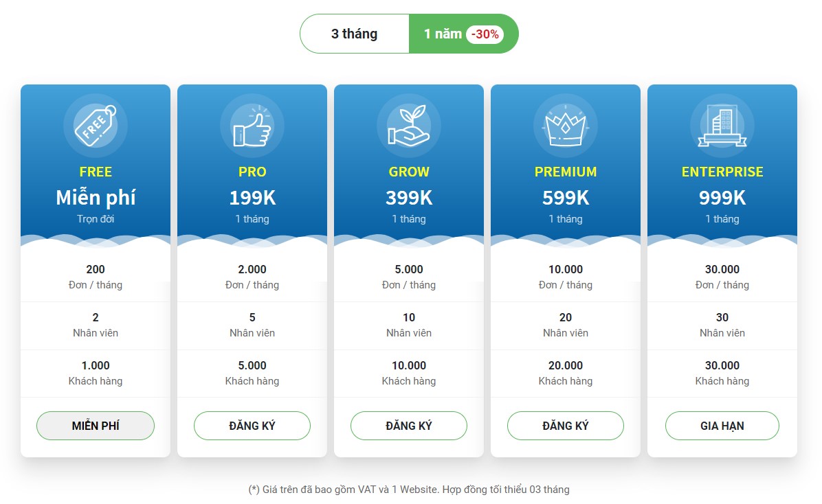This screenshot has width=822, height=504.
Task: Click the 199K price in PRO
Action: (x=252, y=198)
